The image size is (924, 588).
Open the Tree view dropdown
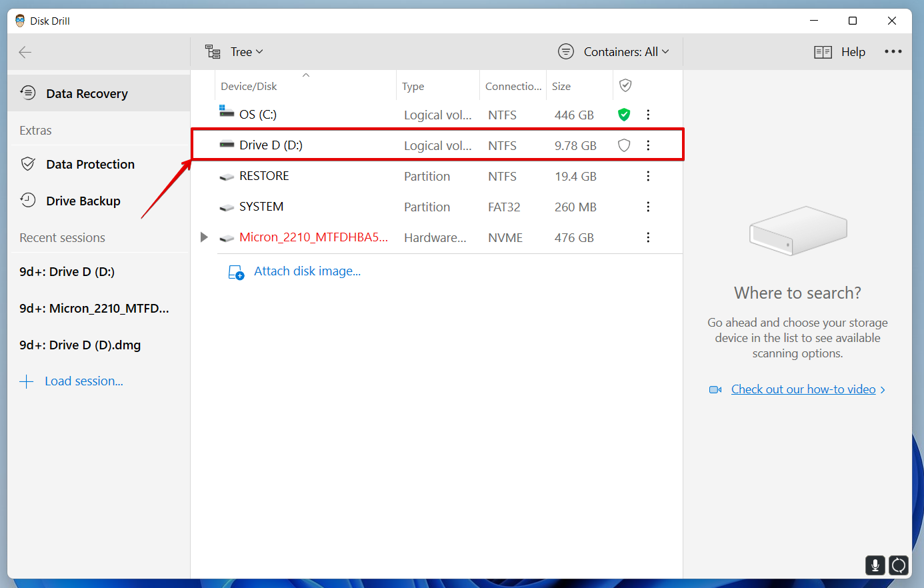(247, 52)
